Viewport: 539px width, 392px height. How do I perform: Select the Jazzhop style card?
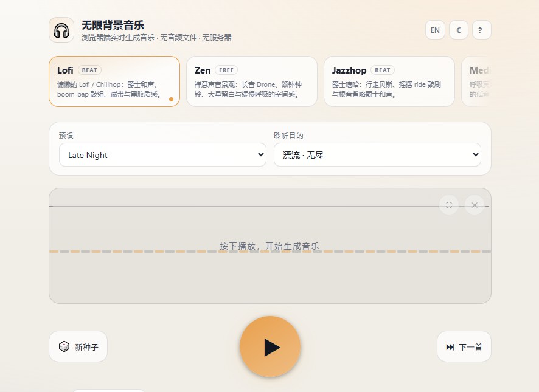tap(389, 81)
